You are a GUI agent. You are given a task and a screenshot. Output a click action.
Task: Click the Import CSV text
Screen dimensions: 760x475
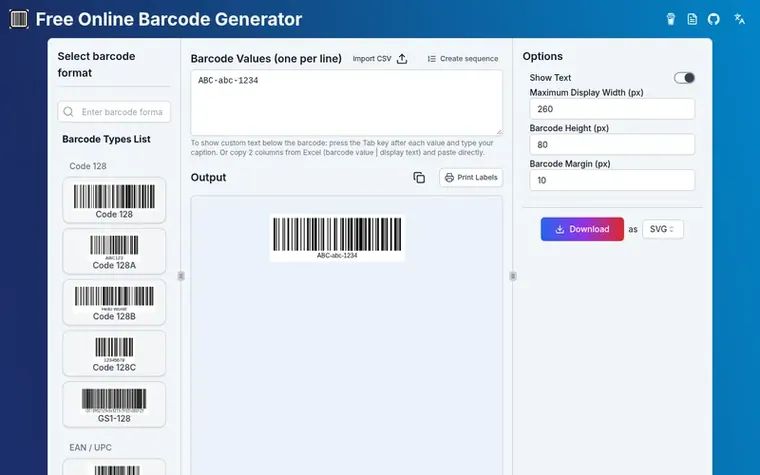(x=372, y=59)
